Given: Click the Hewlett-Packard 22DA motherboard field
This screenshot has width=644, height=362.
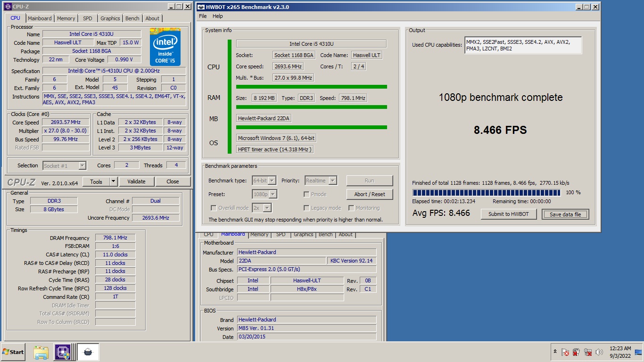Looking at the screenshot, I should point(264,118).
